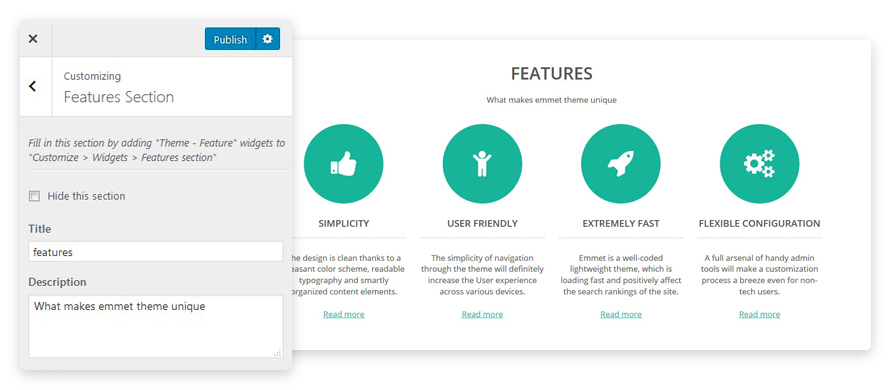Go back using the left chevron arrow
This screenshot has height=390, width=891.
[x=32, y=86]
